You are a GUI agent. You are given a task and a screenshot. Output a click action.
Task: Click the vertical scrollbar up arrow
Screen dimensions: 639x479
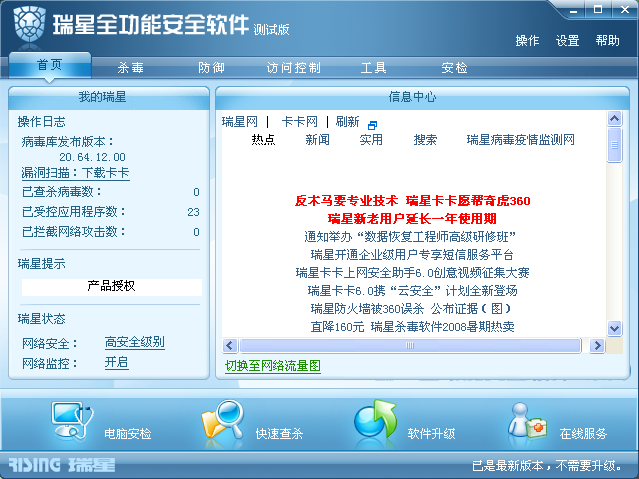click(615, 119)
